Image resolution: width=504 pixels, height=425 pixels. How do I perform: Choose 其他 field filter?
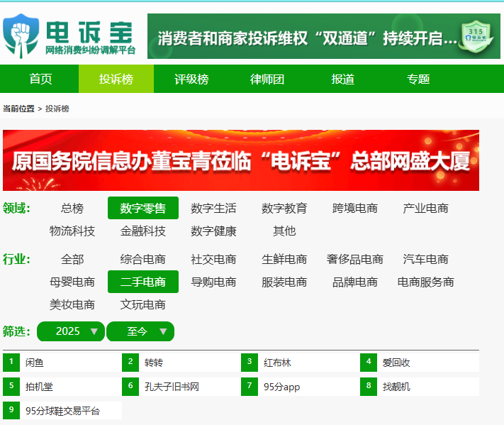pyautogui.click(x=284, y=231)
